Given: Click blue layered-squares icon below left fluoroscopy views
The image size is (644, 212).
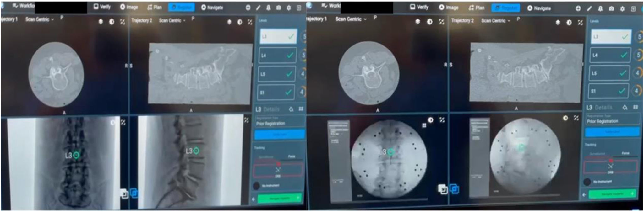Looking at the screenshot, I should click(134, 193).
